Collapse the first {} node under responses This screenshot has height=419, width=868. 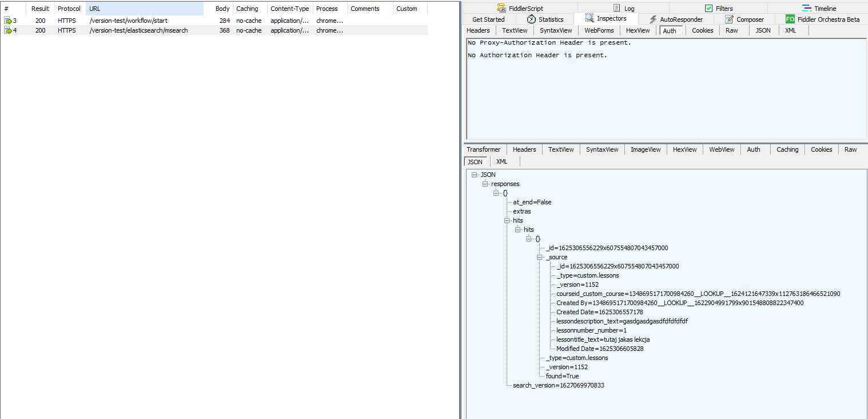pos(496,193)
